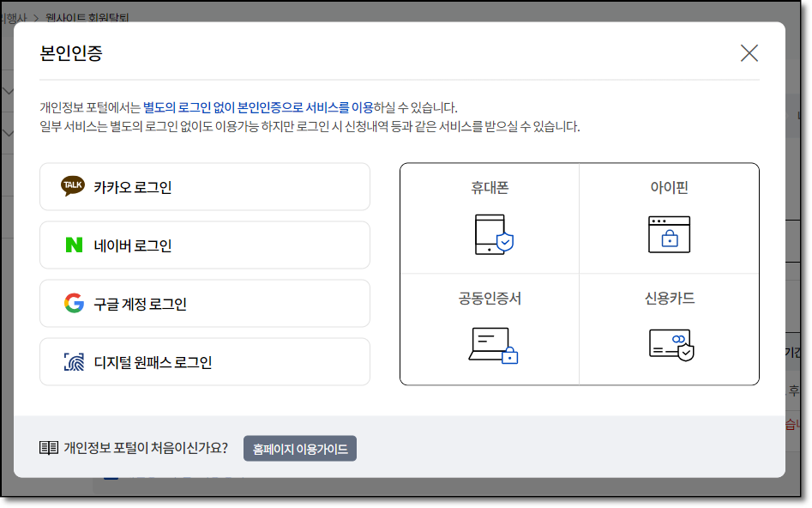Open 구글 계정 로그인
The height and width of the screenshot is (508, 812).
(204, 303)
